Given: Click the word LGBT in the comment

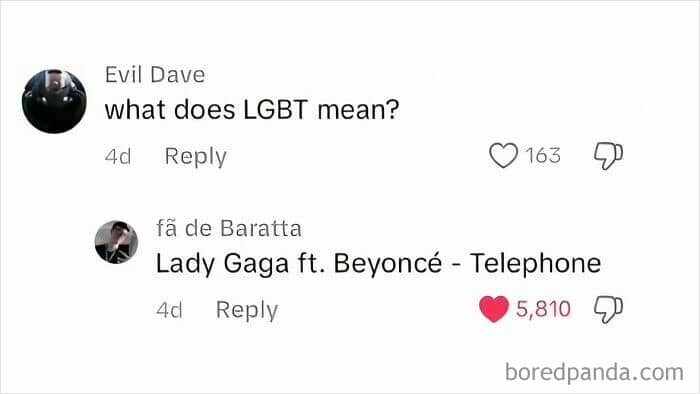Looking at the screenshot, I should pos(276,109).
